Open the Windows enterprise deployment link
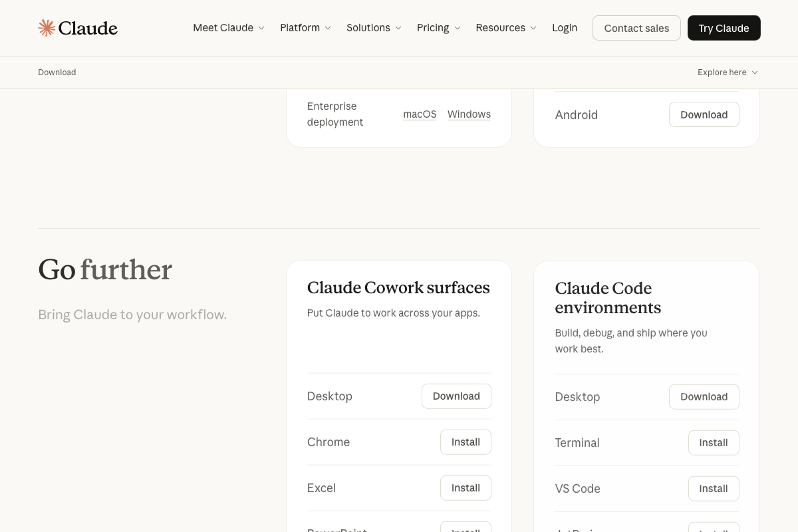Screen dimensions: 798x532 pos(469,114)
